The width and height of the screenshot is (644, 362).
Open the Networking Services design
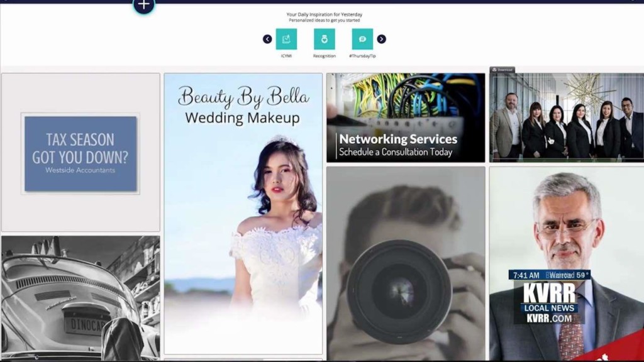click(406, 118)
